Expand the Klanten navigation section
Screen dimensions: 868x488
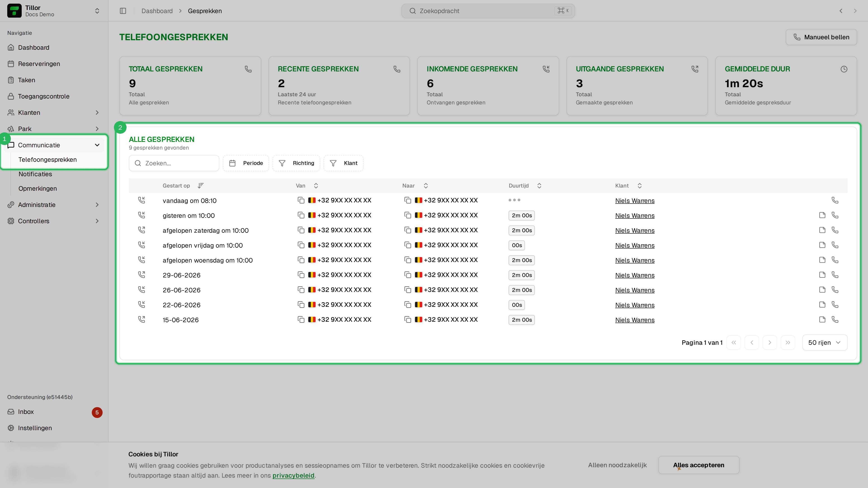tap(54, 113)
